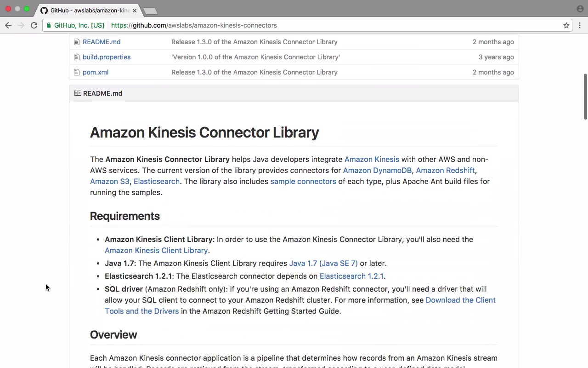588x368 pixels.
Task: Click the vertical page scrollbar thumb
Action: click(x=585, y=97)
